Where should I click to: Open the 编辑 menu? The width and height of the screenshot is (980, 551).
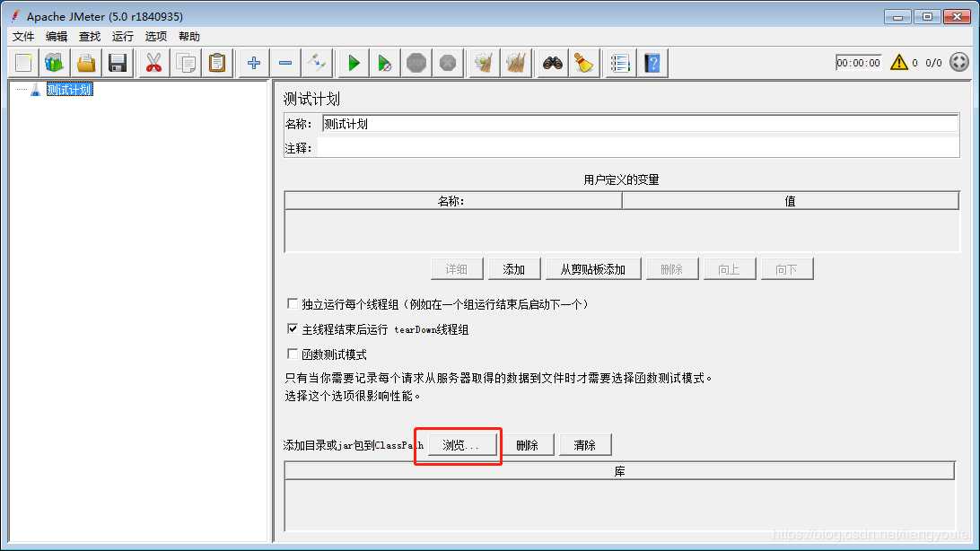57,36
